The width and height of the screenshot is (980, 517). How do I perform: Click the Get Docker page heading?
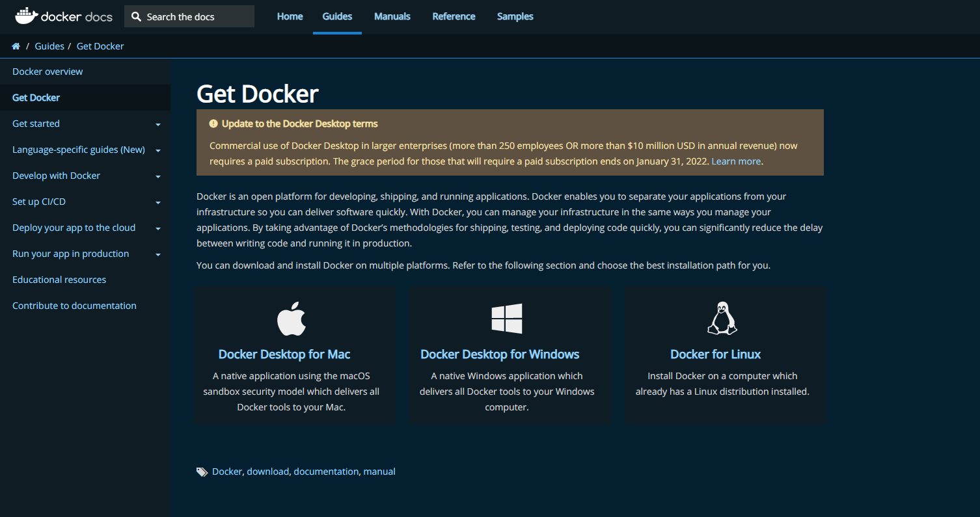[x=258, y=94]
